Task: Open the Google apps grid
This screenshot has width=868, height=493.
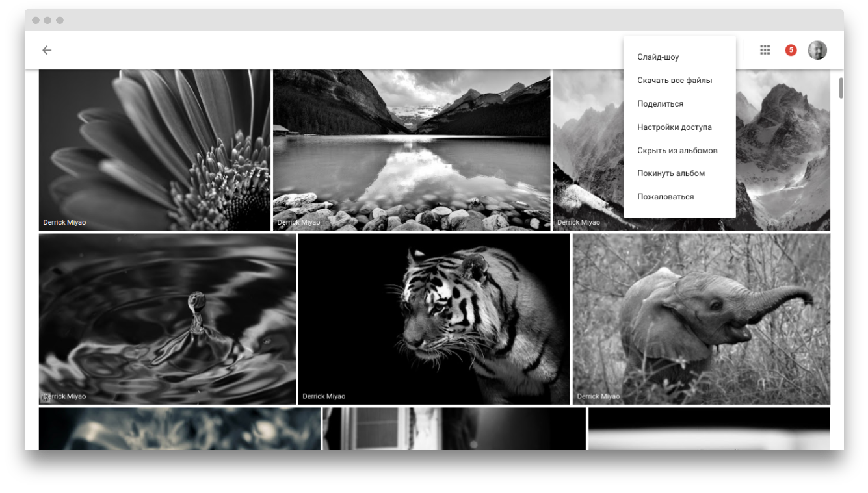Action: (x=765, y=50)
